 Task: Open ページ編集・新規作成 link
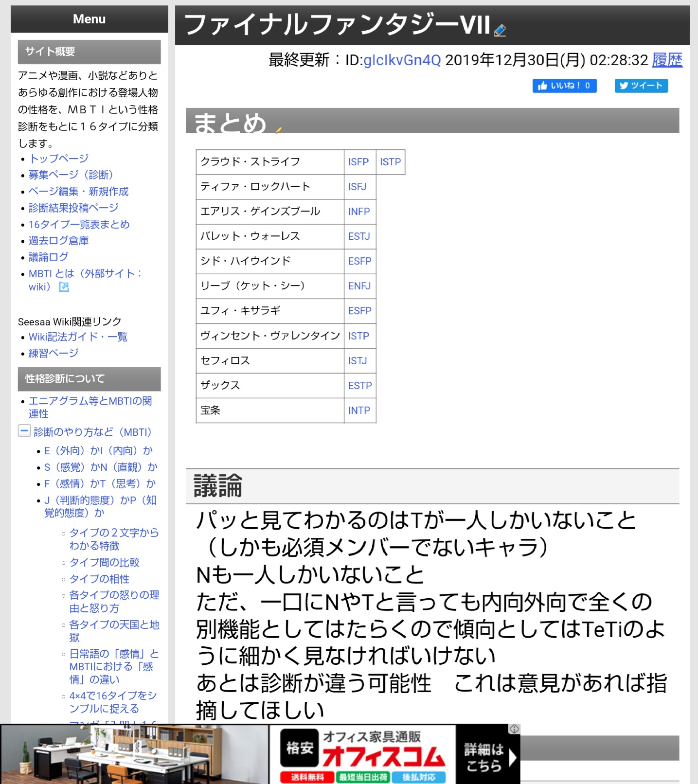click(79, 191)
